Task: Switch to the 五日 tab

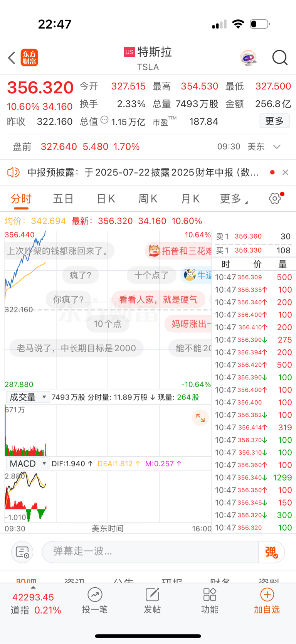Action: [63, 199]
